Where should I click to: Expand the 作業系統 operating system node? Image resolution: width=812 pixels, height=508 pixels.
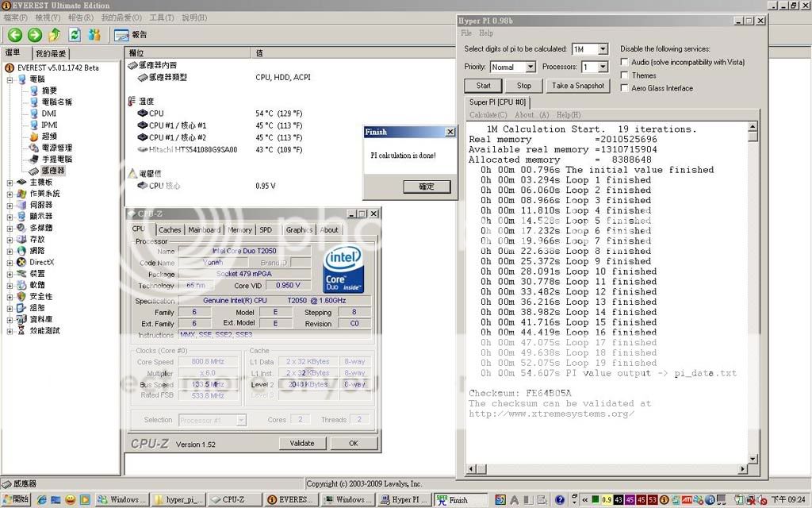[x=10, y=194]
